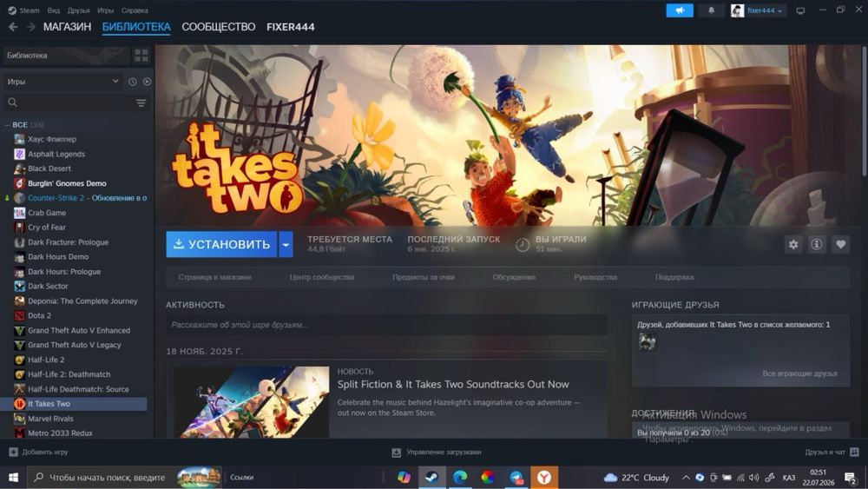The image size is (868, 489).
Task: Click the Windows taskbar search box
Action: 124,477
